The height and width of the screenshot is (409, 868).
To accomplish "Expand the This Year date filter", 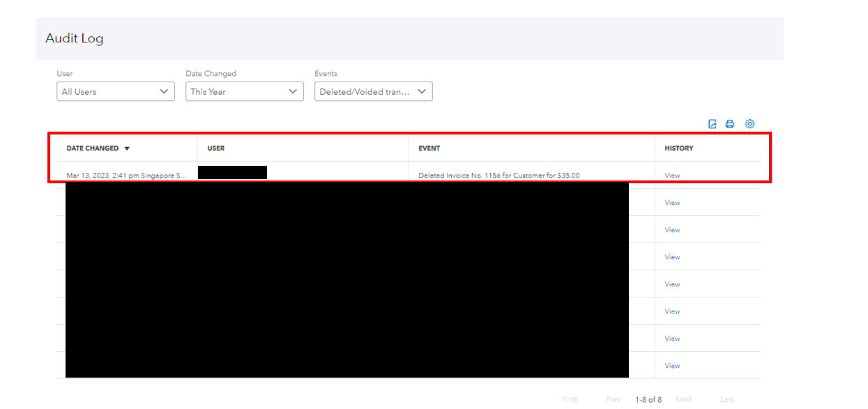I will coord(245,91).
